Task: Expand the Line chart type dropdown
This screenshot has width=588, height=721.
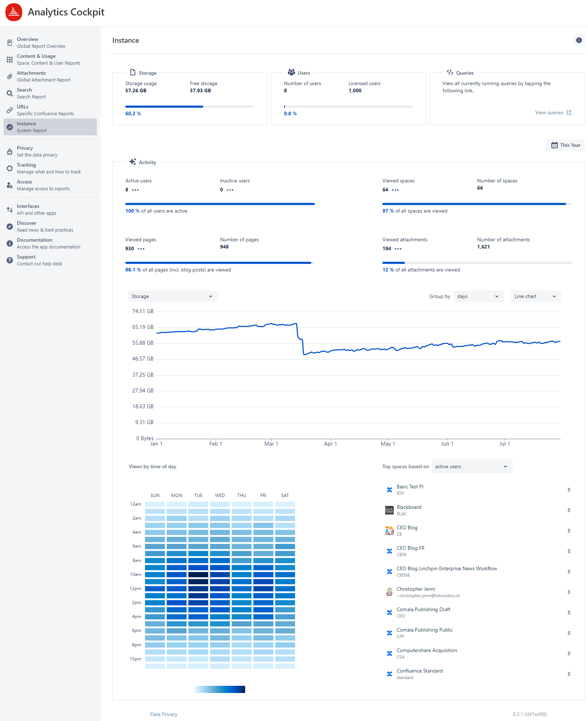Action: [535, 296]
